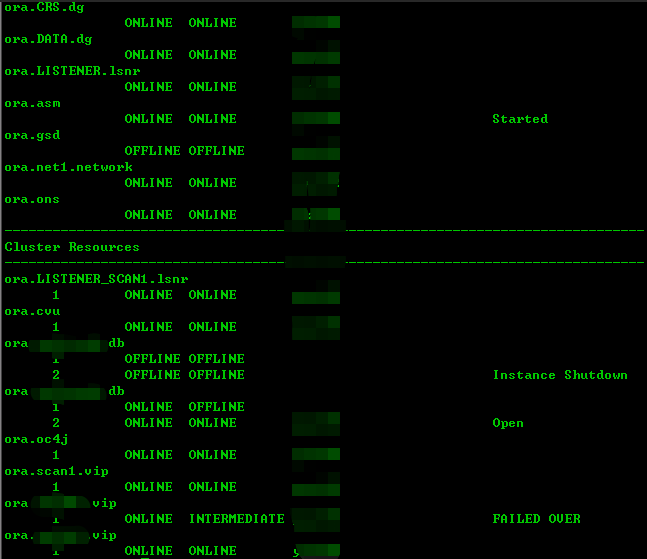Click the ora.CRS.dg resource name

[x=44, y=7]
